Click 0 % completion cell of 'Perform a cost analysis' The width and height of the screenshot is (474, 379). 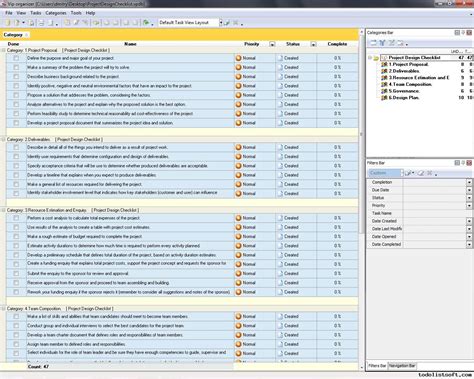(x=337, y=218)
